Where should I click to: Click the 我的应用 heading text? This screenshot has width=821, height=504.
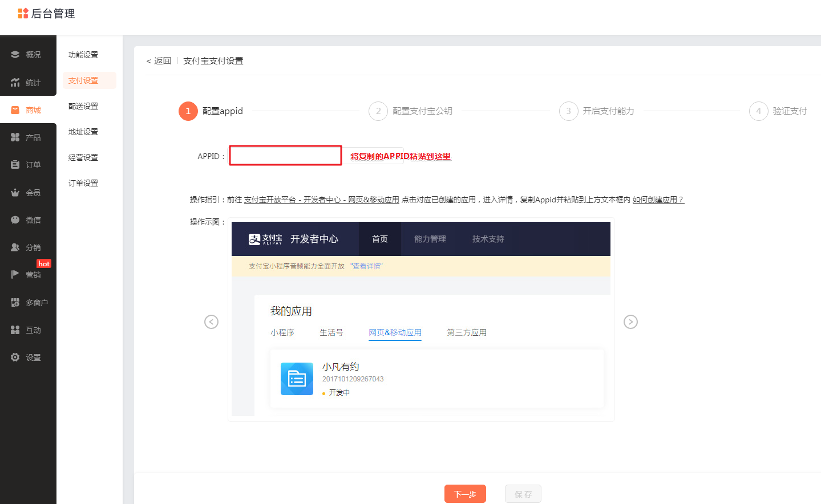point(291,311)
